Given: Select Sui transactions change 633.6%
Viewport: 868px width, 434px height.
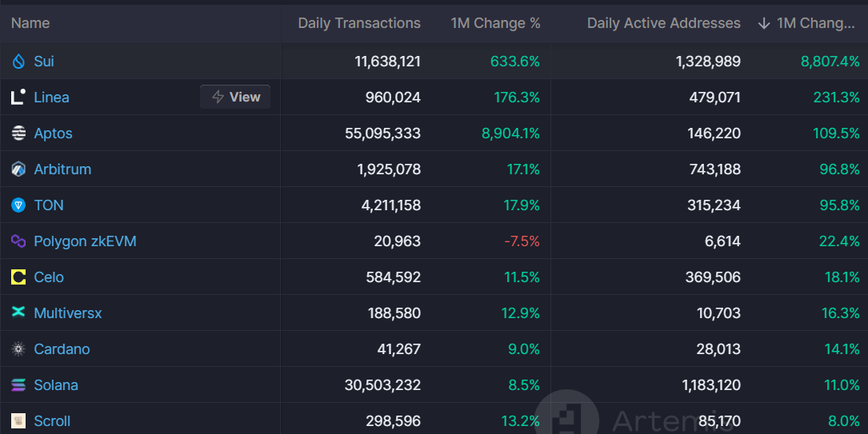Looking at the screenshot, I should click(x=515, y=62).
